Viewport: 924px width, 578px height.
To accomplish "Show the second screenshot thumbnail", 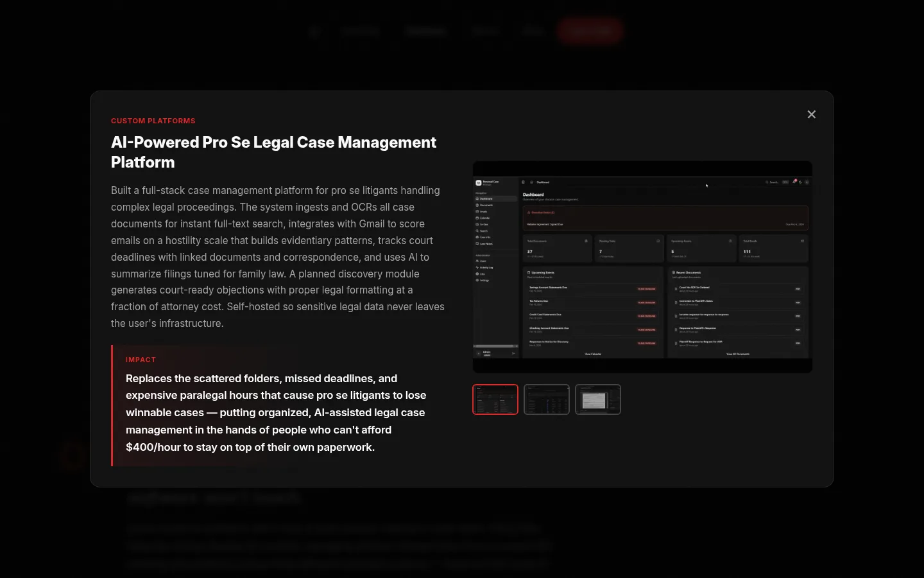I will coord(547,399).
